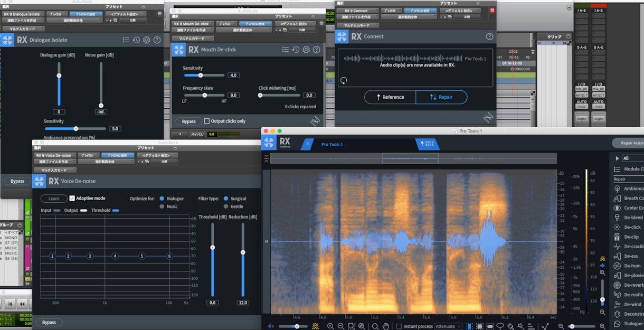Open Mouth De-click history clock icon
This screenshot has height=330, width=644.
(296, 50)
